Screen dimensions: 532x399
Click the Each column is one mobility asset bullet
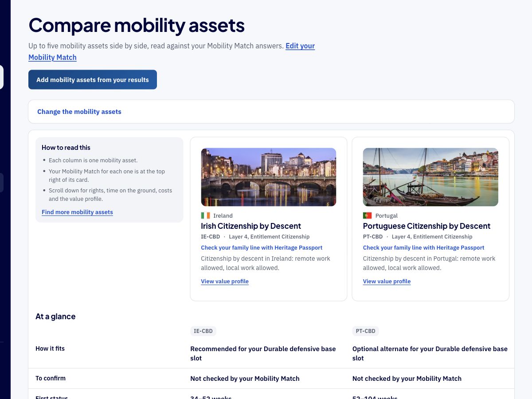click(93, 160)
